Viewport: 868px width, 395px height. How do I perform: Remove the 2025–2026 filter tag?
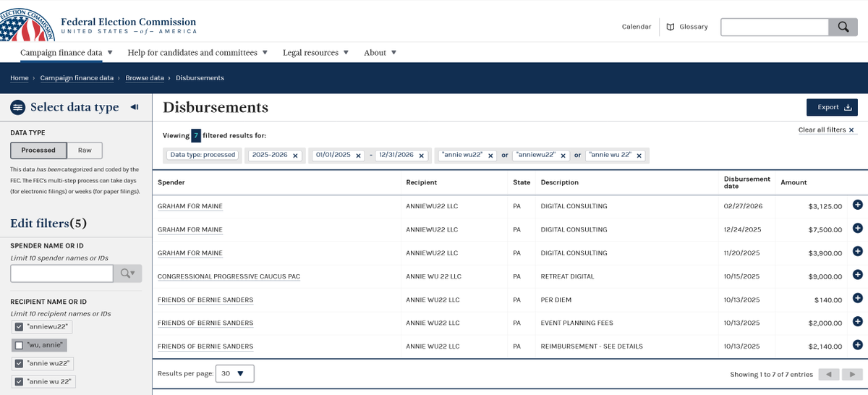[296, 156]
